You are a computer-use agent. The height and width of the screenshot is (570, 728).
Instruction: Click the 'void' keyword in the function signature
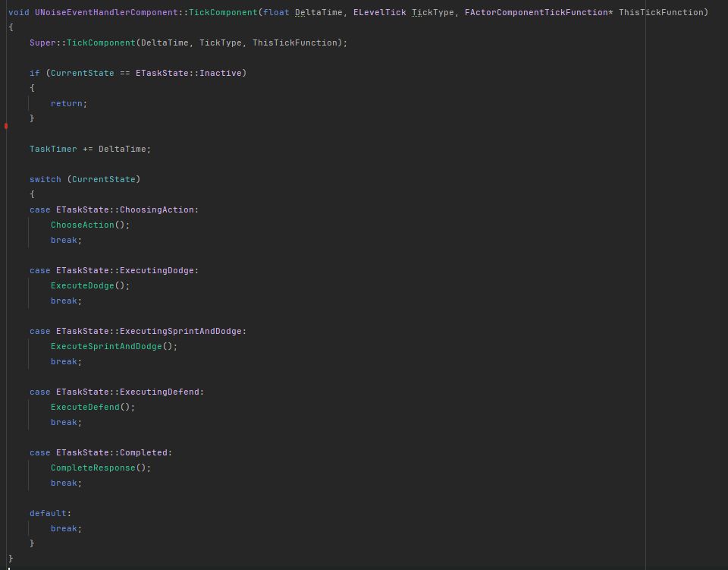[x=18, y=13]
